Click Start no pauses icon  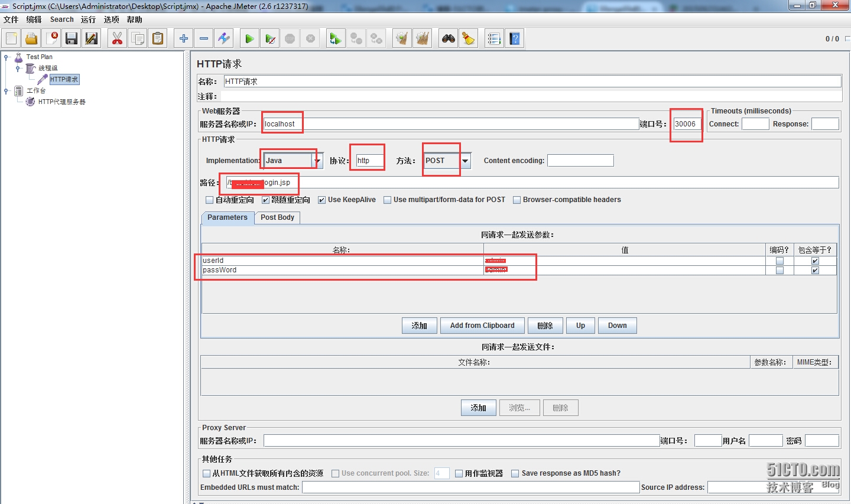click(x=270, y=38)
